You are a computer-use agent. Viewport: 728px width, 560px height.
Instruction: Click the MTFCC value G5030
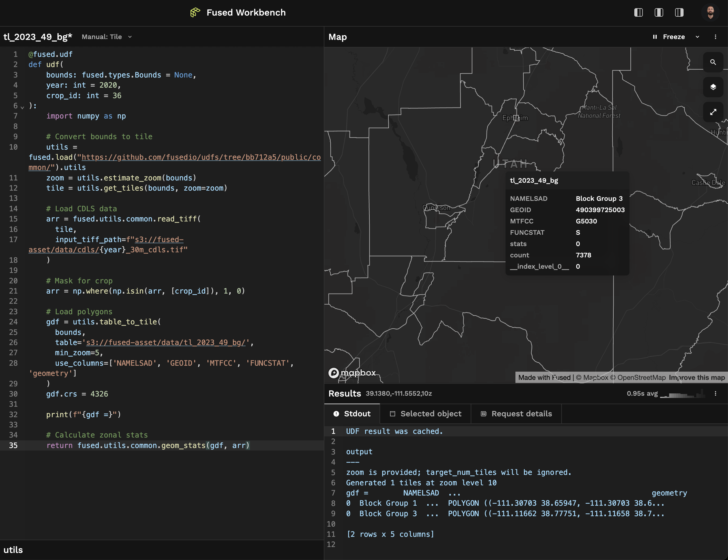click(586, 221)
